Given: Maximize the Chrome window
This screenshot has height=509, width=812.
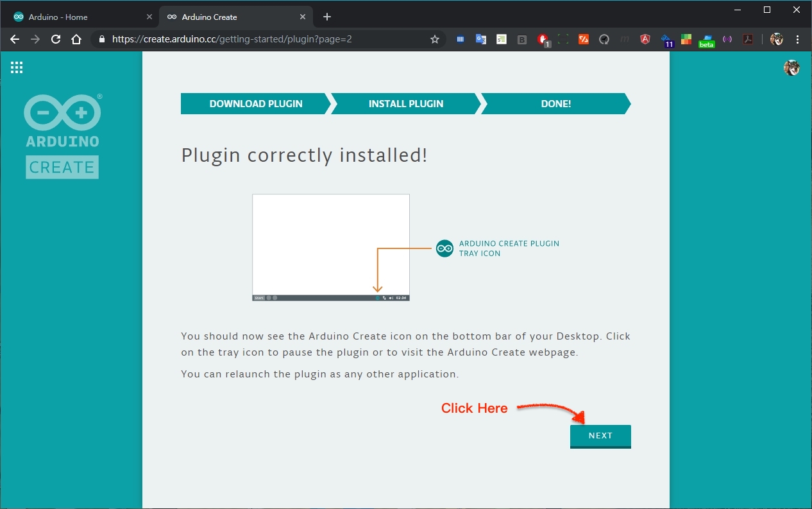Looking at the screenshot, I should point(767,10).
